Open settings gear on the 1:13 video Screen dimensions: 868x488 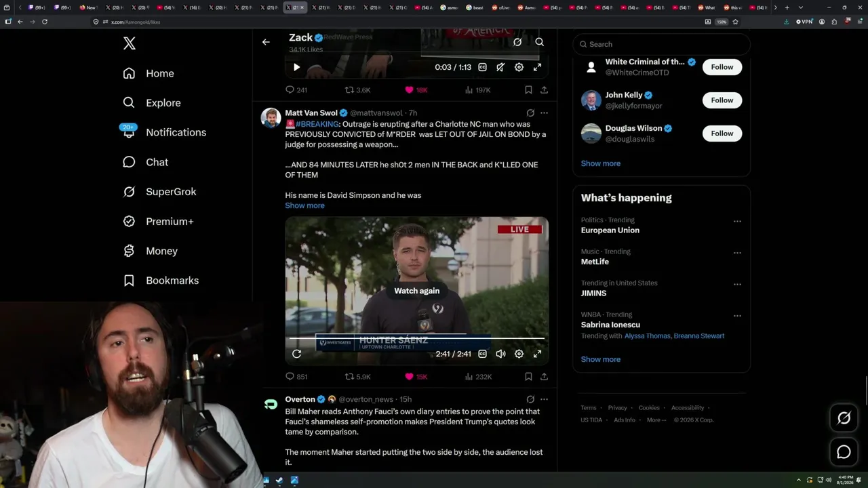click(x=519, y=67)
